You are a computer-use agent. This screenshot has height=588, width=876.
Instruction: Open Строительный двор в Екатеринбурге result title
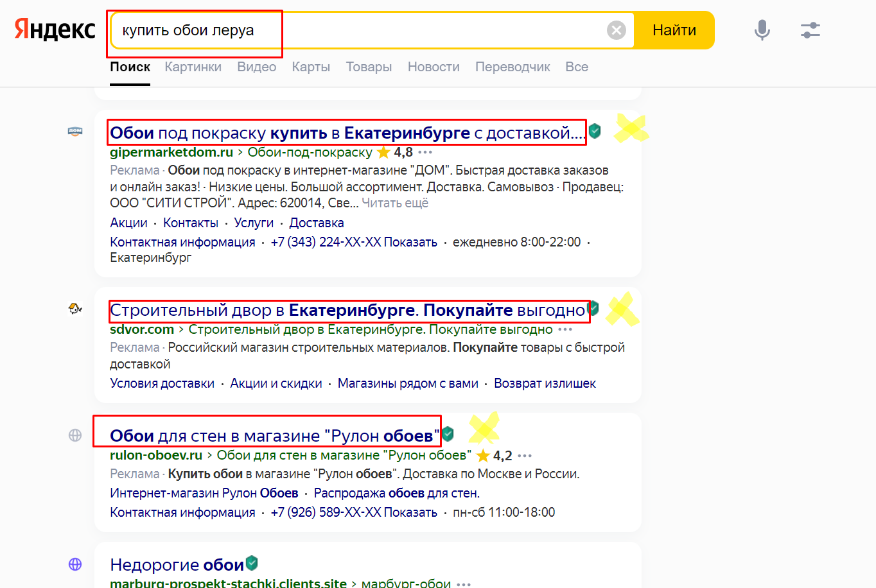click(347, 310)
